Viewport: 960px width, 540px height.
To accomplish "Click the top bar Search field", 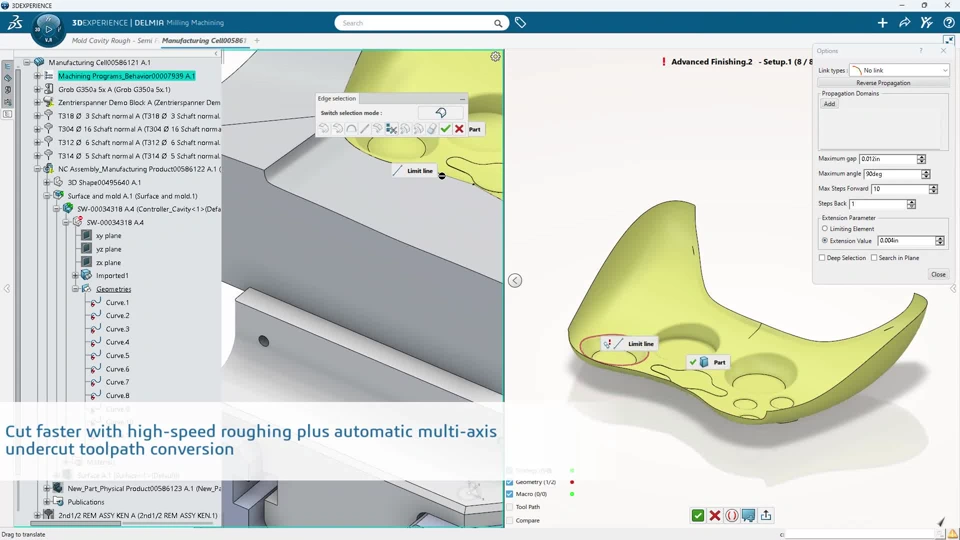I will click(416, 23).
